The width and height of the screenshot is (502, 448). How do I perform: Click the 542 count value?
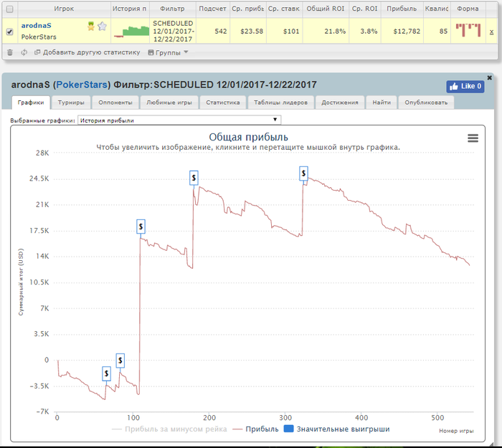click(x=221, y=32)
